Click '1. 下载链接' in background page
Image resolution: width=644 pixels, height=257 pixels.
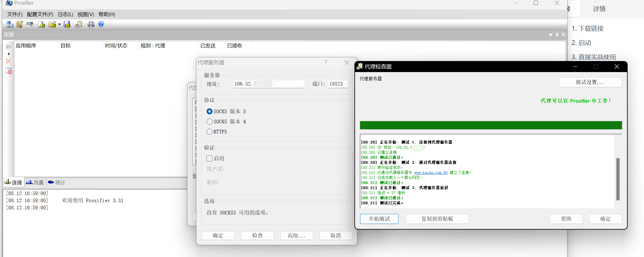587,29
